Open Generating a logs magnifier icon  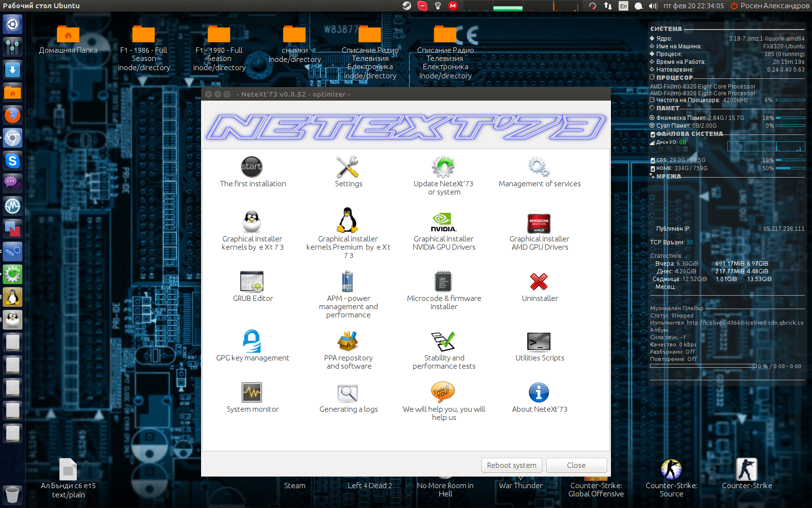pyautogui.click(x=348, y=393)
